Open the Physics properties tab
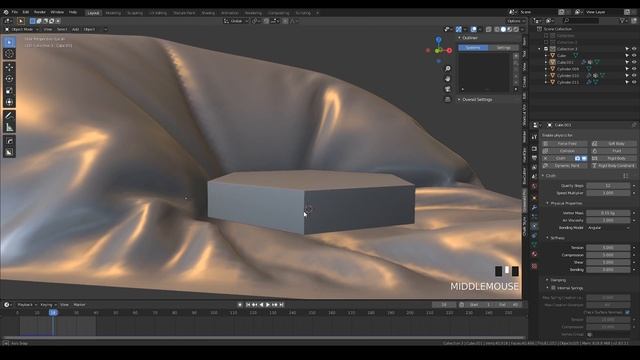640x360 pixels. (x=534, y=226)
